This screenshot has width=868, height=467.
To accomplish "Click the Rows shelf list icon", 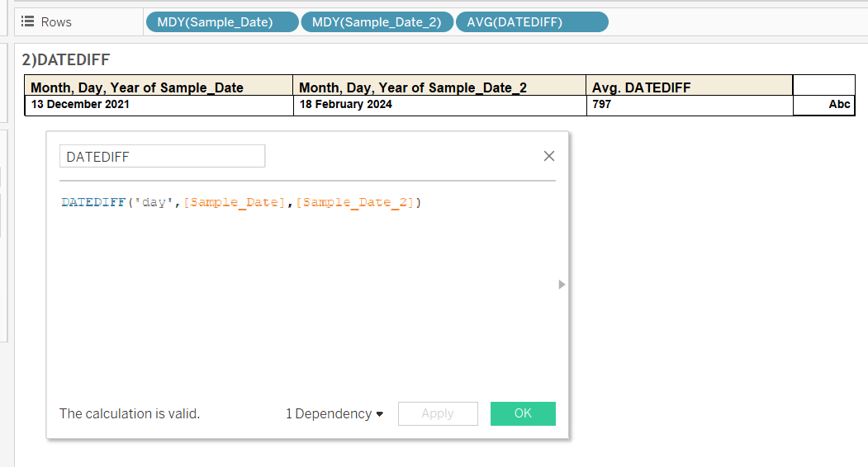I will [x=27, y=21].
